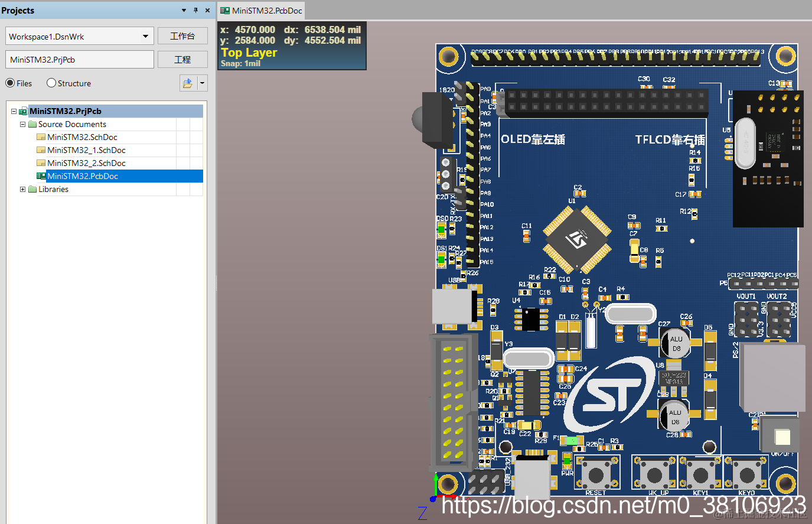812x524 pixels.
Task: Collapse the MiniSTM32.PrjPcb project node
Action: tap(14, 111)
